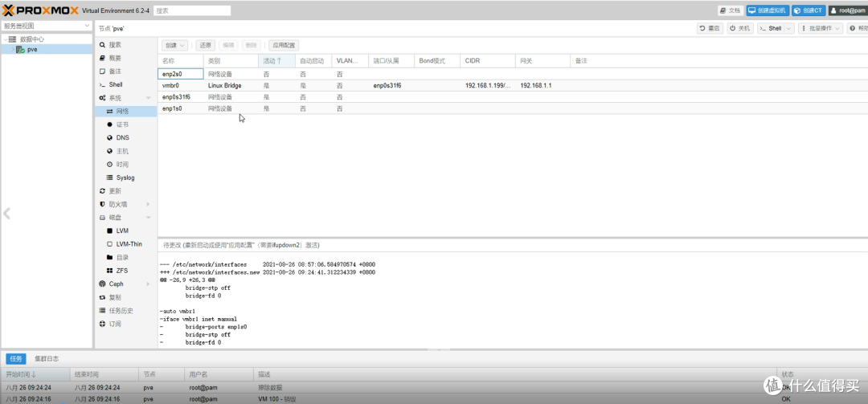The height and width of the screenshot is (404, 868).
Task: Open the 概要 summary section
Action: click(115, 58)
